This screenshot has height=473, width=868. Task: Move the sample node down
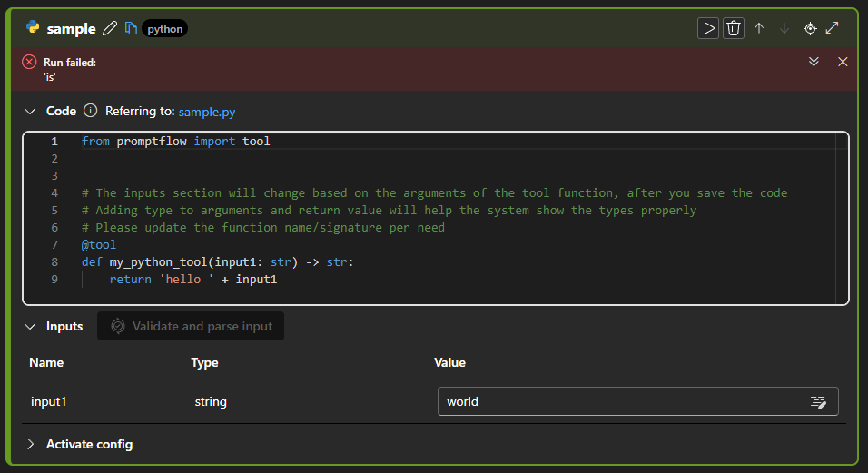point(784,28)
